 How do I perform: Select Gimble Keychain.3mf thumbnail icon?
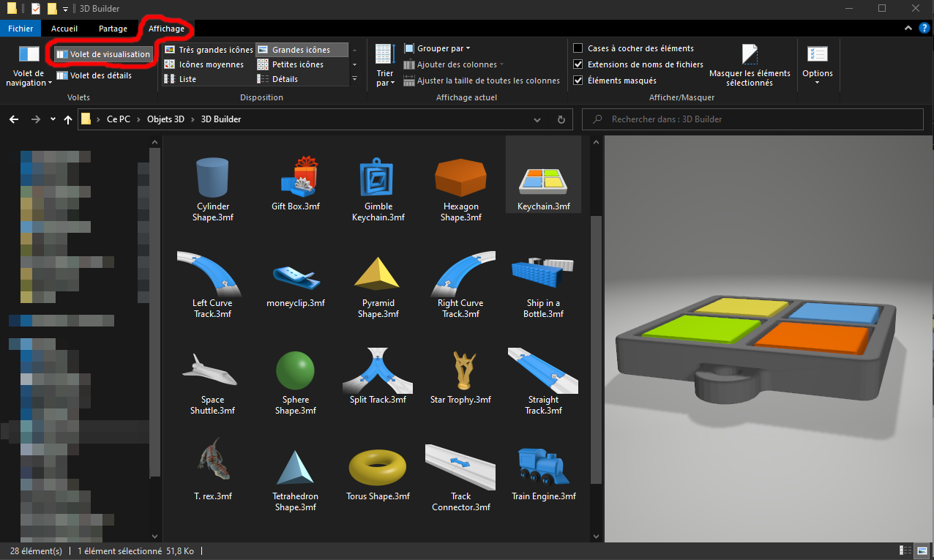[378, 178]
